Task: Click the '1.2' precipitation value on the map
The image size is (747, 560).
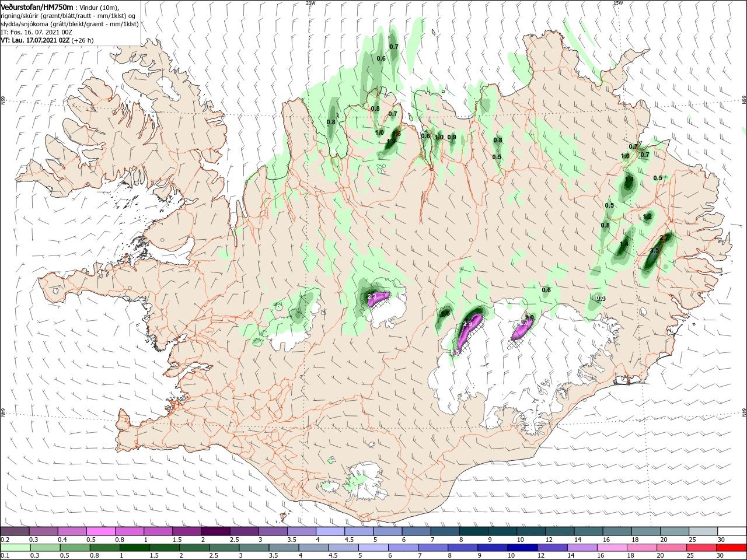Action: coord(647,216)
